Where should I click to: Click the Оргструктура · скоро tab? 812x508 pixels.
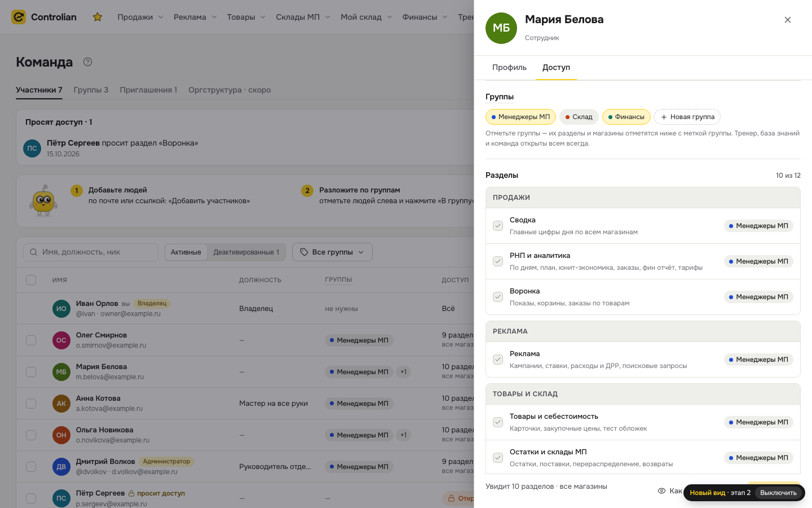tap(230, 90)
